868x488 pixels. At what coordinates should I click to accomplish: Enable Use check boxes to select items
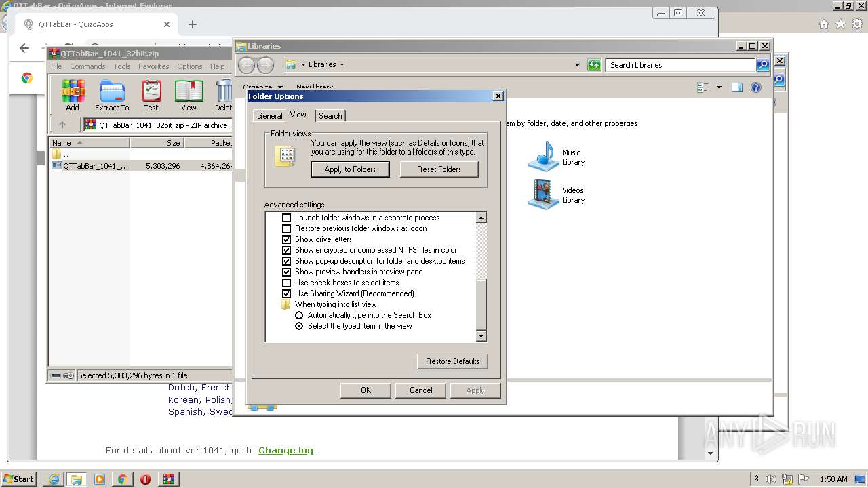pos(286,283)
